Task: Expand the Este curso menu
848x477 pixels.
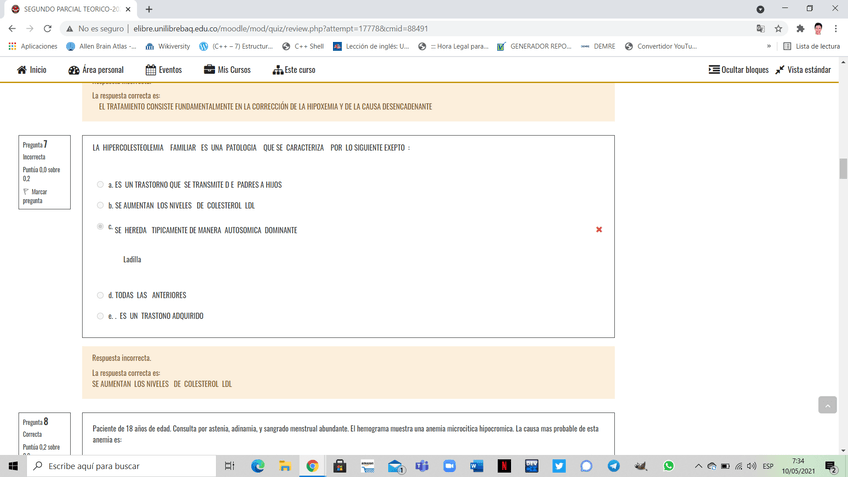Action: click(x=294, y=70)
